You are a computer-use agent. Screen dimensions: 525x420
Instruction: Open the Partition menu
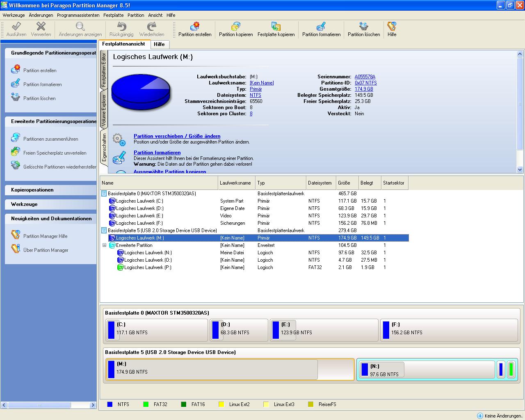tap(136, 15)
